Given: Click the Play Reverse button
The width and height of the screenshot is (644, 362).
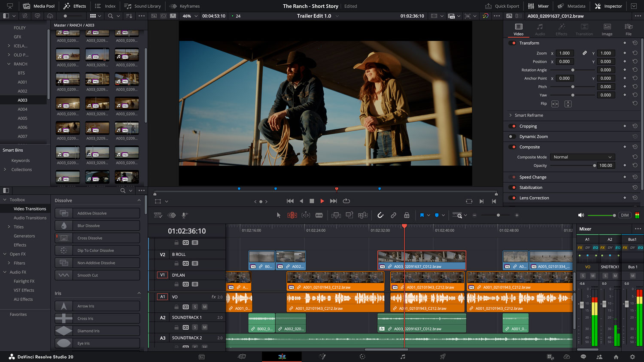Looking at the screenshot, I should [x=301, y=201].
